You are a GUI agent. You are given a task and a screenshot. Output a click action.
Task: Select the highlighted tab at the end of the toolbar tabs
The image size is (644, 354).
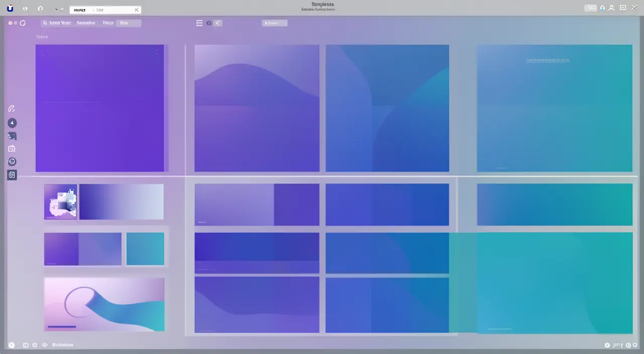tap(128, 23)
